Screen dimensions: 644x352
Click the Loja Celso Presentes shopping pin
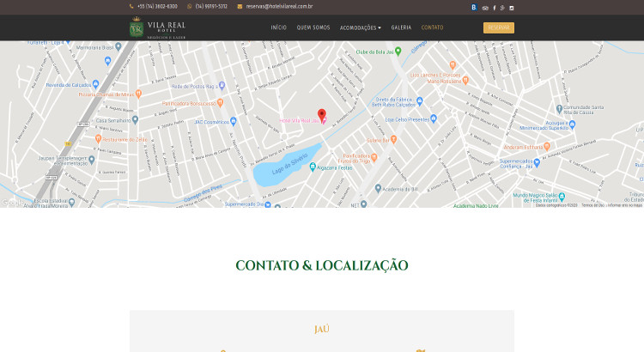tap(434, 118)
